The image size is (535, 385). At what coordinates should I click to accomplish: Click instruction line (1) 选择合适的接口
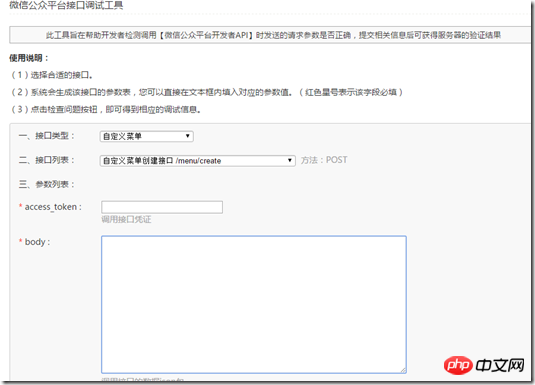(x=52, y=75)
